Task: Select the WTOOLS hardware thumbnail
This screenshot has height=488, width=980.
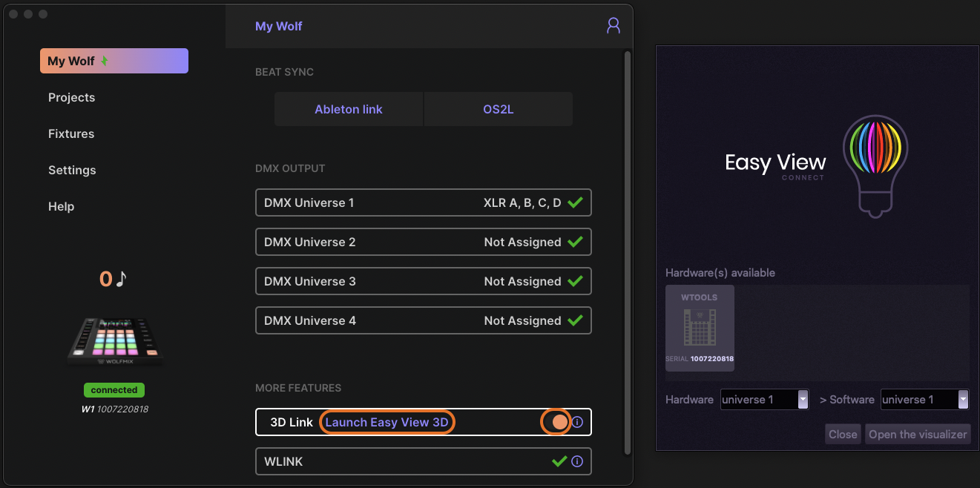Action: 700,328
